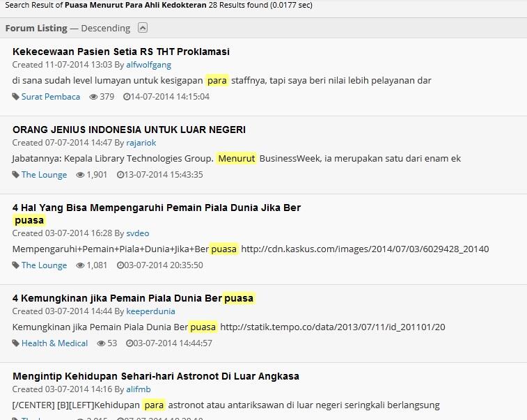
Task: Click the clock icon beside 03-07-2014 20:35:50
Action: [x=120, y=265]
